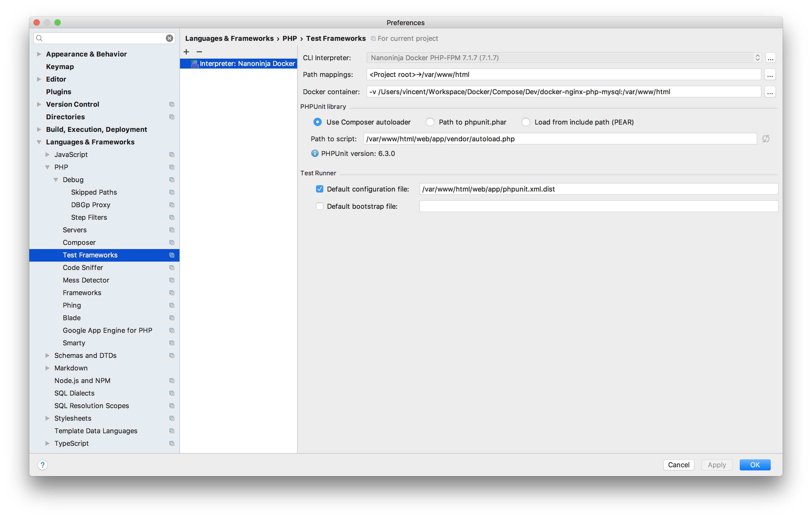Expand the Appearance & Behavior tree node

coord(39,54)
